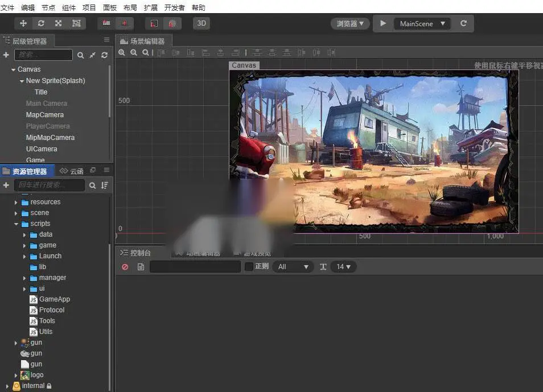
Task: Clear the console log output
Action: point(125,267)
